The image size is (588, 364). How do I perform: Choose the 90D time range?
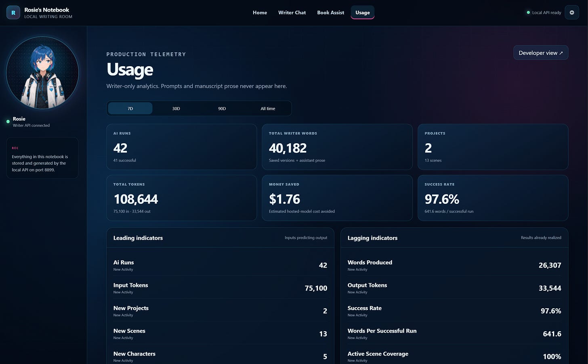(x=222, y=109)
